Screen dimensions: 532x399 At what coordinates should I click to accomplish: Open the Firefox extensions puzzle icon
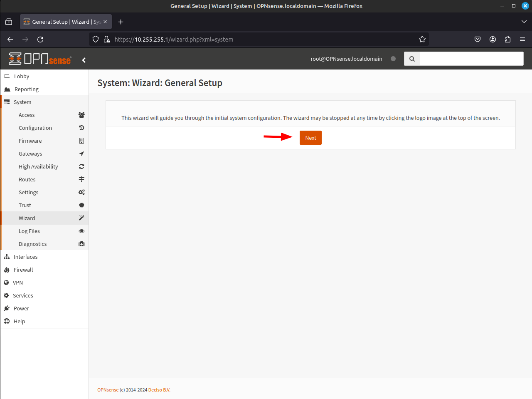point(507,39)
